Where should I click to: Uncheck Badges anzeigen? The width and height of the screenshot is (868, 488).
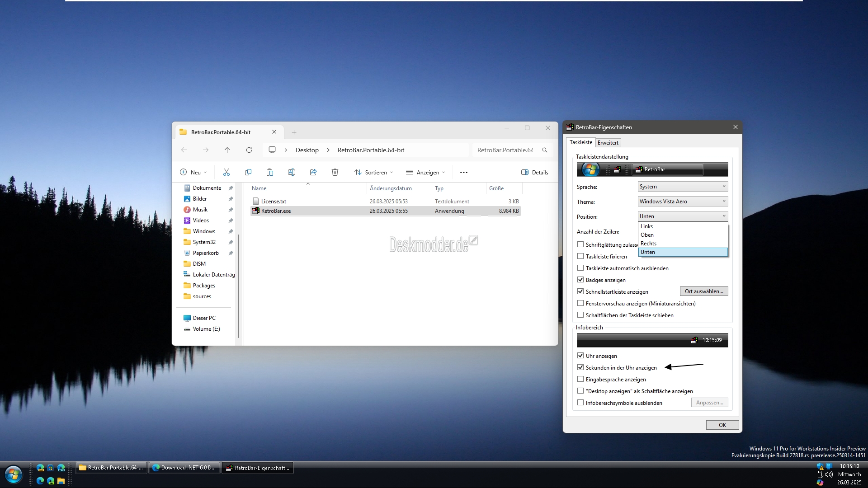[580, 280]
